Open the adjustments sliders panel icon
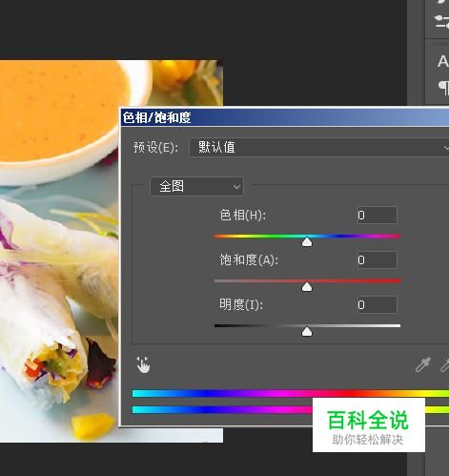The width and height of the screenshot is (449, 476). [x=442, y=22]
